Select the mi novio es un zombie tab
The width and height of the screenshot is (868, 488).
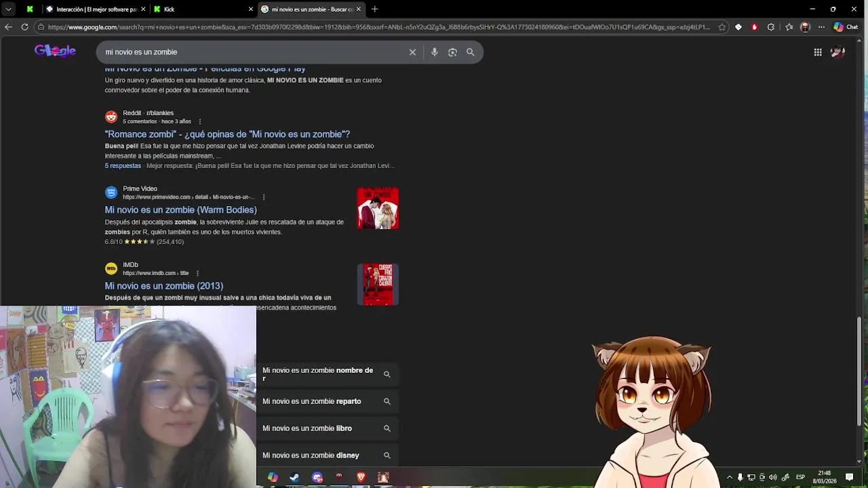pos(312,9)
